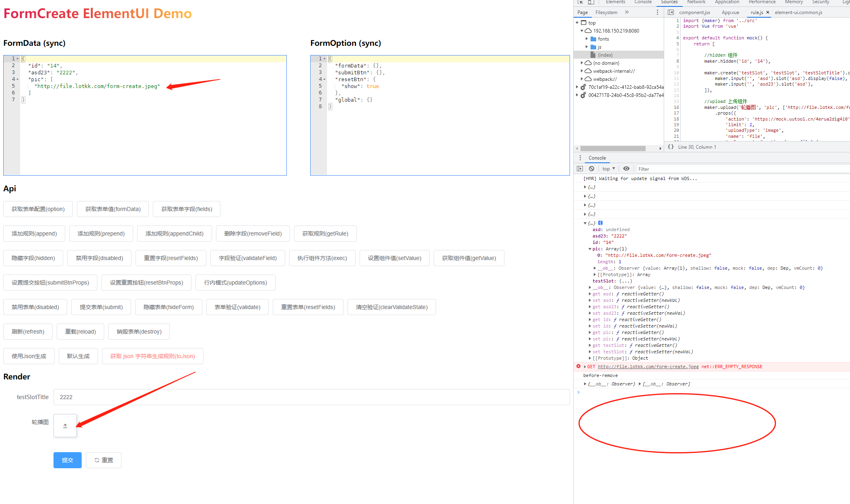Viewport: 850px width, 504px height.
Task: Click the 提交 submit button
Action: (67, 460)
